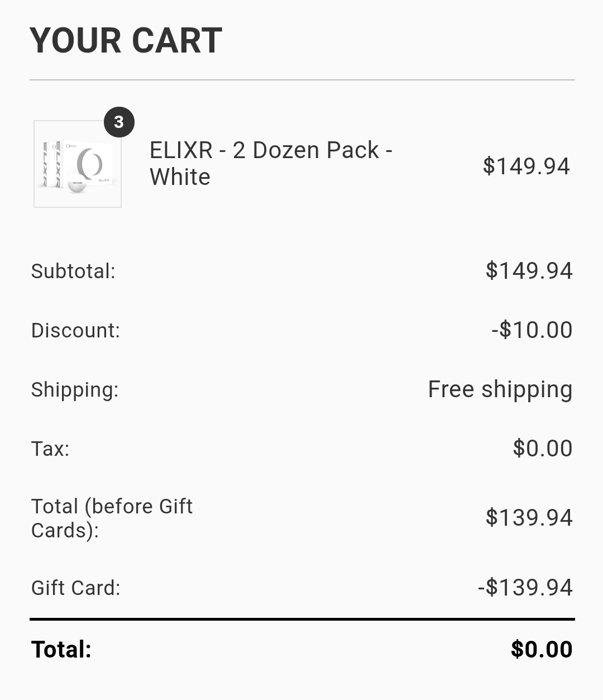Click the quantity badge showing 3
603x700 pixels.
(119, 122)
